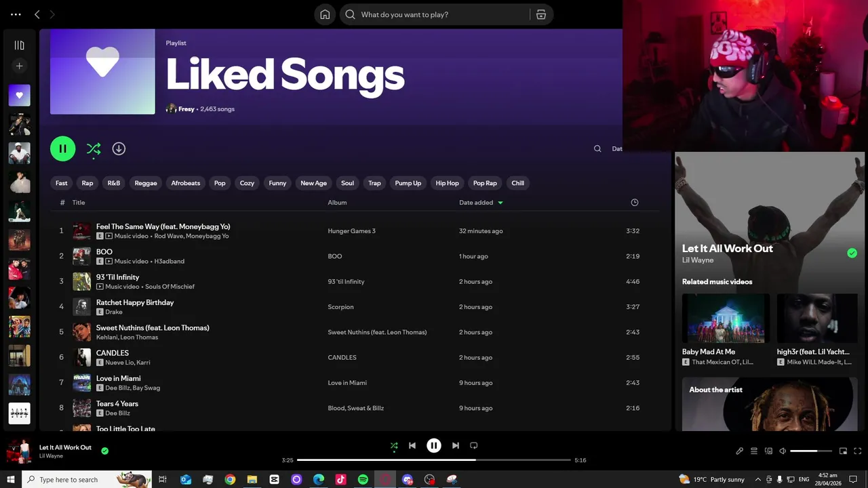Select the Afrobeats filter chip

pos(186,183)
